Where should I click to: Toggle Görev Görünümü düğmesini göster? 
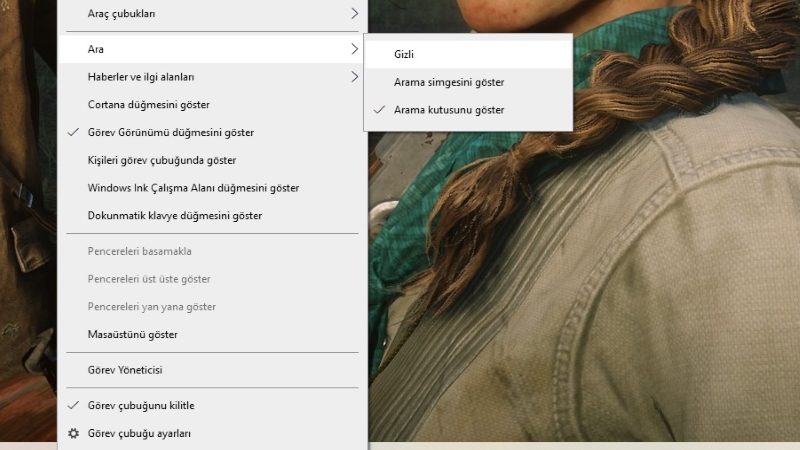click(x=212, y=133)
